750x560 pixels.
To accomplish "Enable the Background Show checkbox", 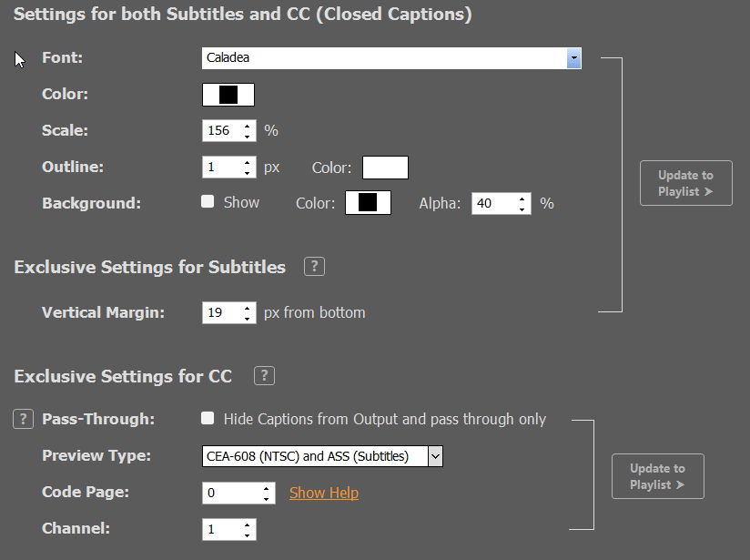I will 208,201.
